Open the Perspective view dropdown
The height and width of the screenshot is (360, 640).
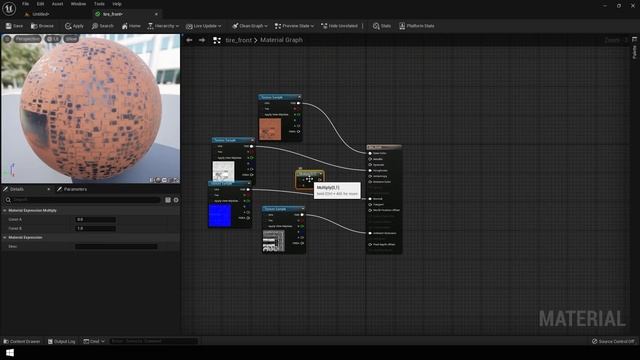click(28, 39)
